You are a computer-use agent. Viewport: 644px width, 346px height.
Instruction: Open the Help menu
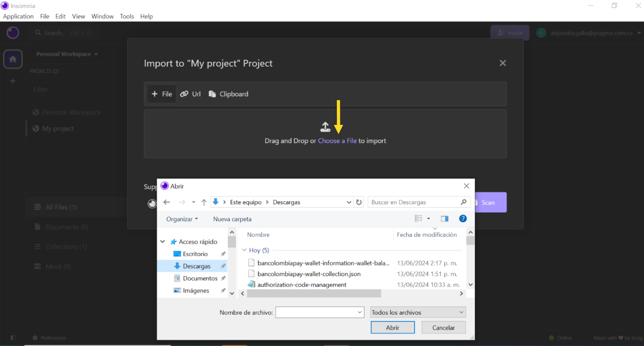pyautogui.click(x=146, y=16)
